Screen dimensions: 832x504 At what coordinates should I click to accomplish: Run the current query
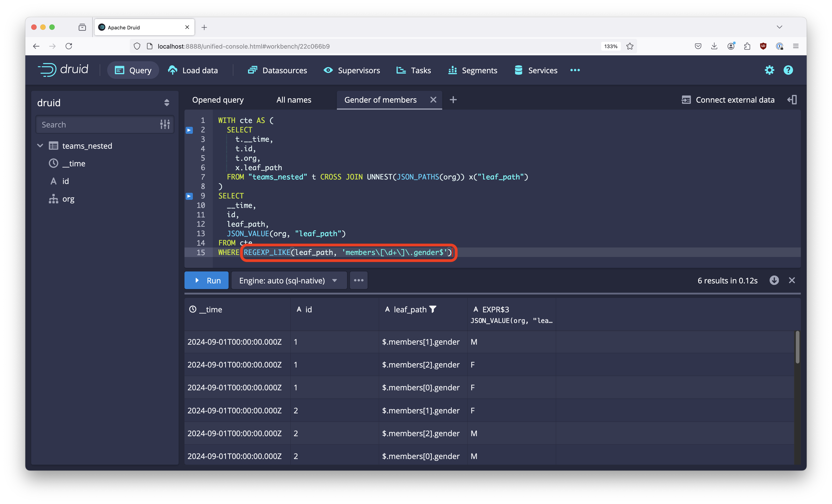206,280
